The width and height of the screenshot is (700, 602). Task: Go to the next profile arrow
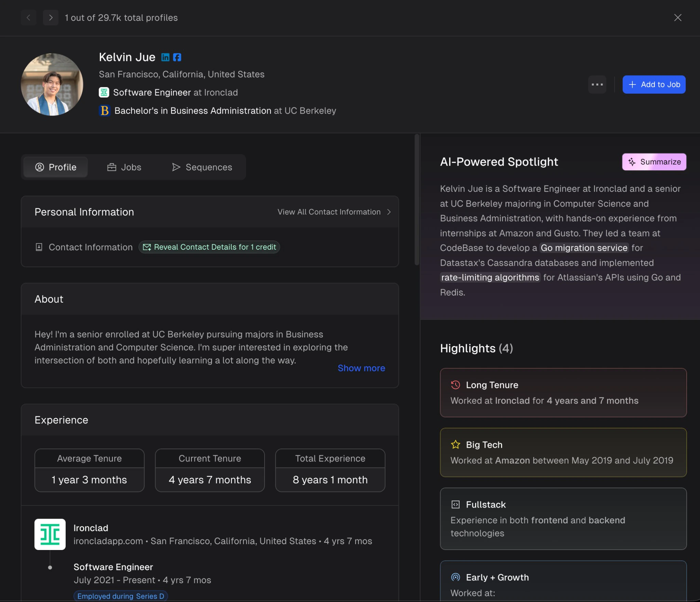pos(51,17)
